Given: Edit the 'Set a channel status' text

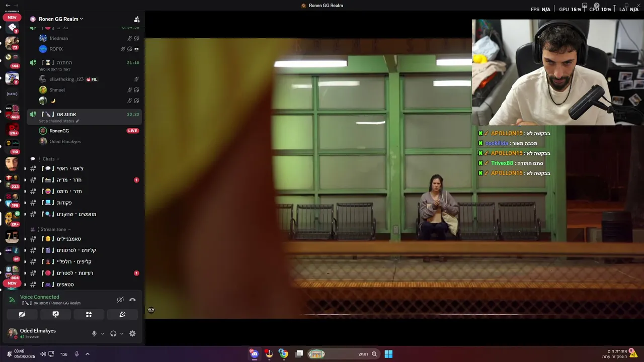Looking at the screenshot, I should [x=59, y=121].
